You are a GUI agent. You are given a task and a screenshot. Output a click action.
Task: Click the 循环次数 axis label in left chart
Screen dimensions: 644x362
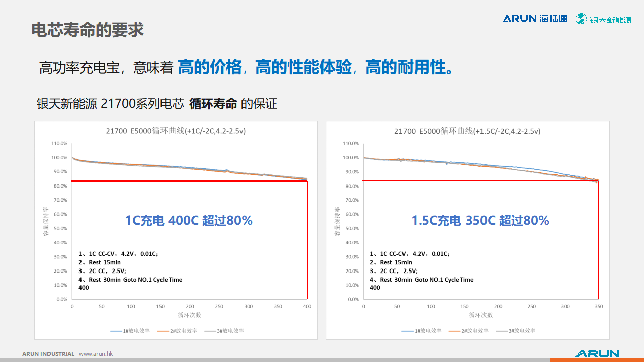pyautogui.click(x=190, y=315)
